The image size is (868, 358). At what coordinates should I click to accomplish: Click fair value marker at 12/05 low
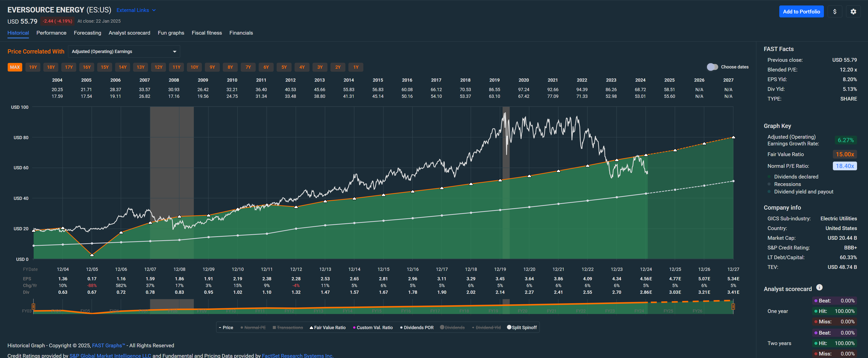[92, 255]
